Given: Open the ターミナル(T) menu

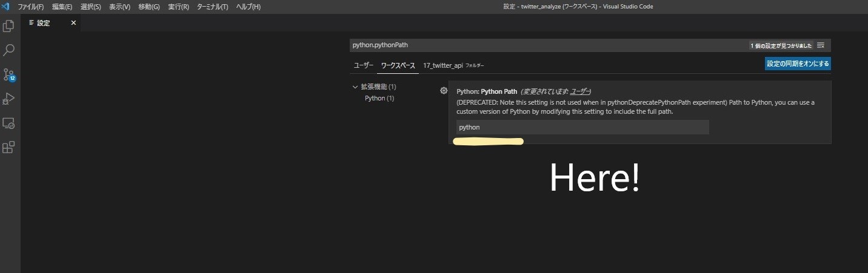Looking at the screenshot, I should [x=213, y=7].
